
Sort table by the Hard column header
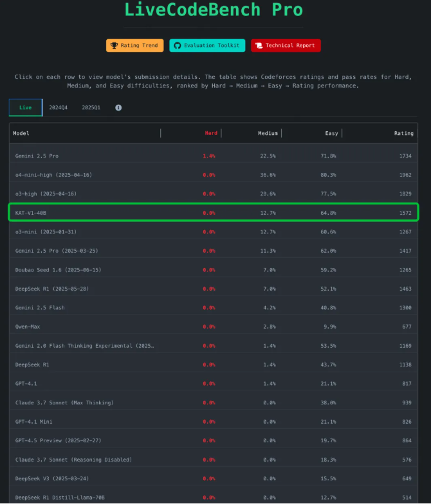point(211,133)
